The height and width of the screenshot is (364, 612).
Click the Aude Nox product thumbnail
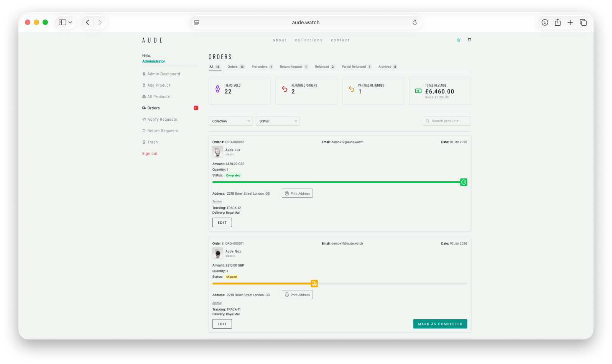[x=218, y=253]
